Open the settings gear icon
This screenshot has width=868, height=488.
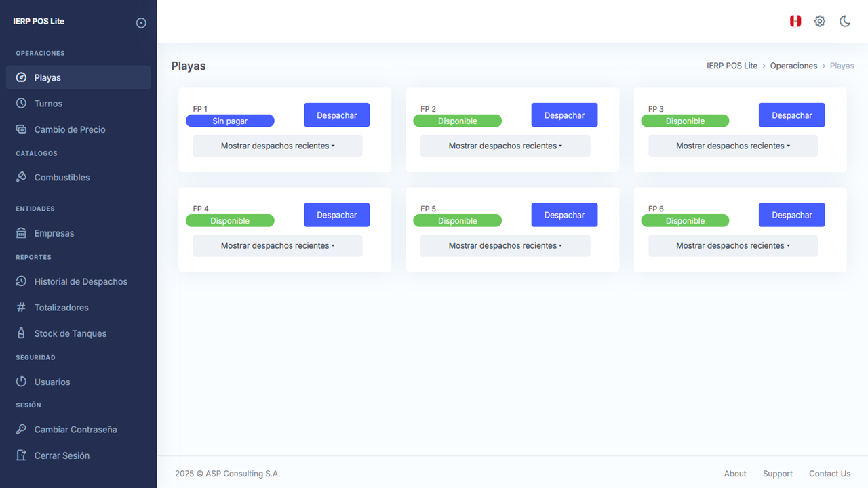tap(820, 21)
